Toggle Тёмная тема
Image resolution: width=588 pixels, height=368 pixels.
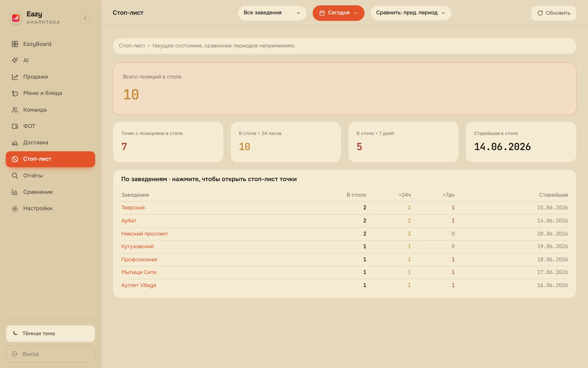tap(50, 333)
